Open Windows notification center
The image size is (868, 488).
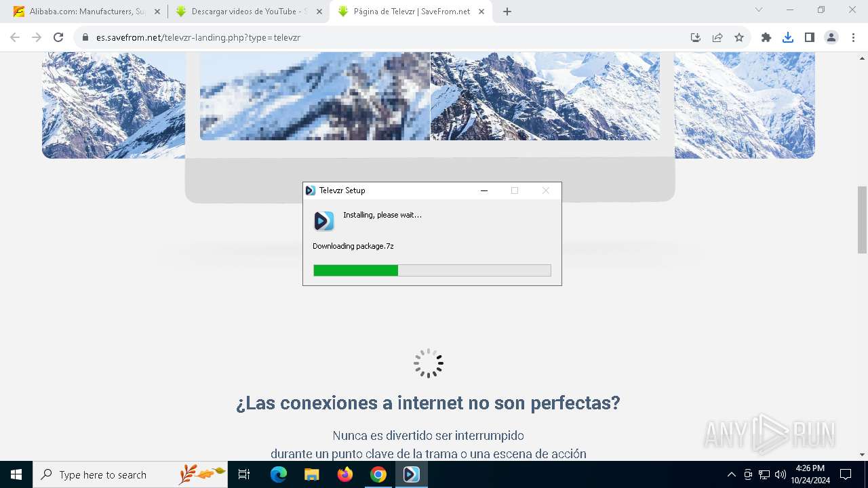pos(846,474)
